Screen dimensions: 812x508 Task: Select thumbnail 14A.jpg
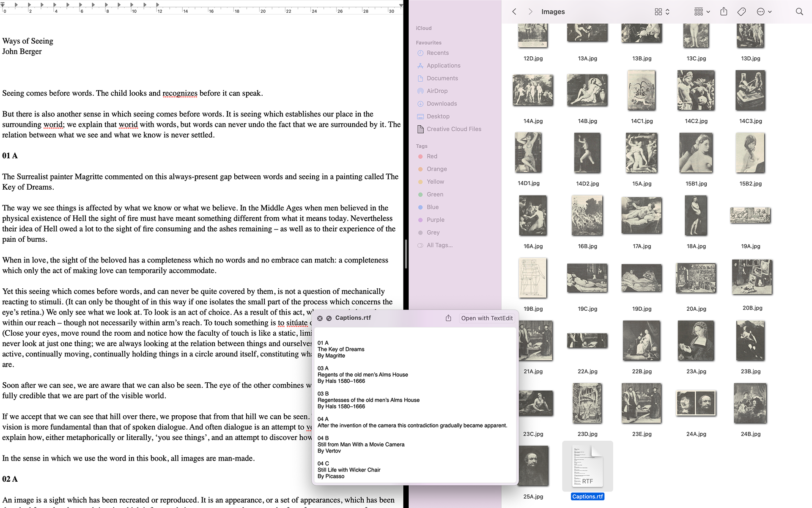[533, 90]
